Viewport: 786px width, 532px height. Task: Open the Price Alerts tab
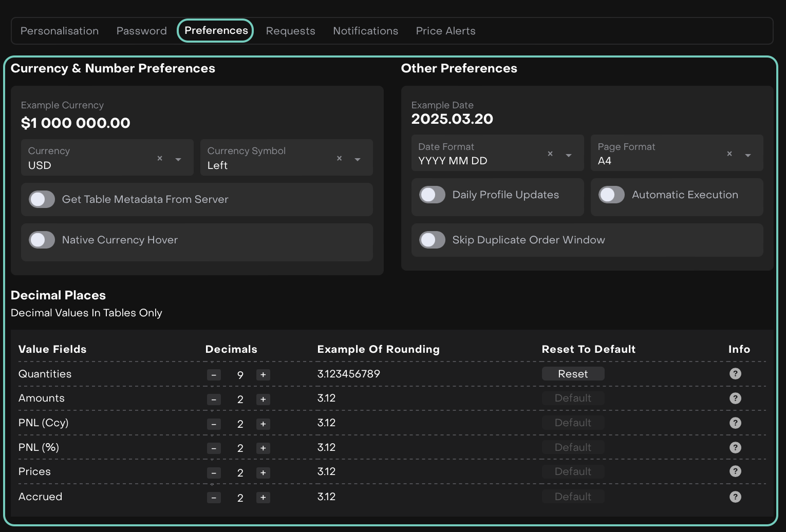click(445, 31)
